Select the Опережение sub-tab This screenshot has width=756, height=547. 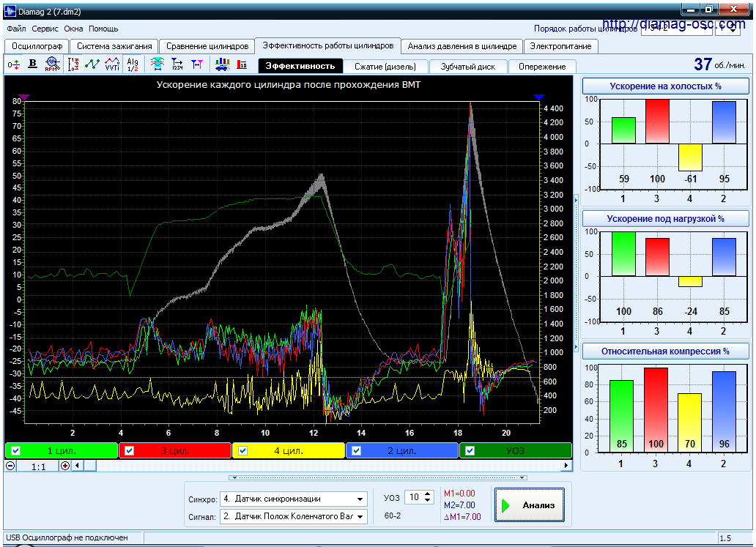542,67
